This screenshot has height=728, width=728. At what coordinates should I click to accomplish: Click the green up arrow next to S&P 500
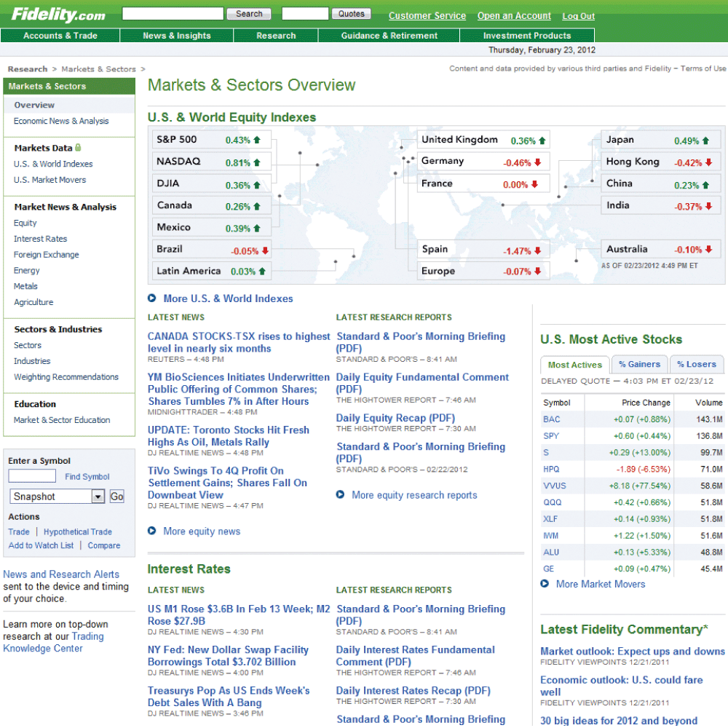click(257, 140)
